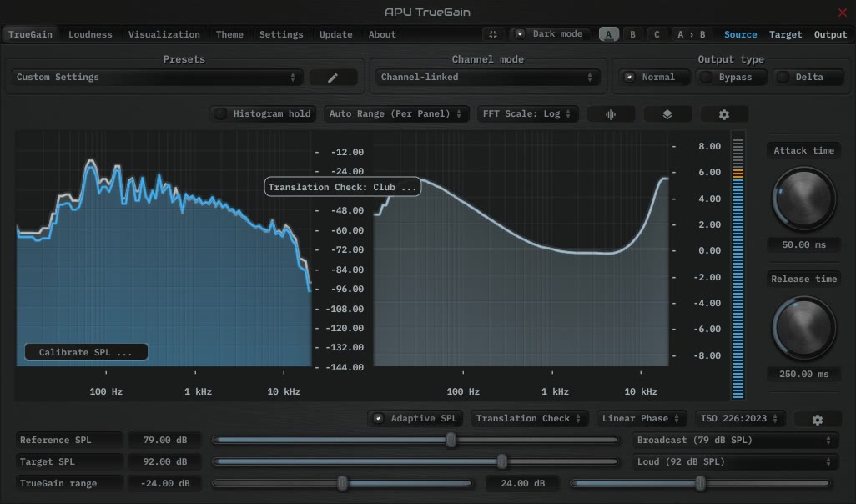Click the A > B copy button
The image size is (856, 504).
[x=691, y=34]
